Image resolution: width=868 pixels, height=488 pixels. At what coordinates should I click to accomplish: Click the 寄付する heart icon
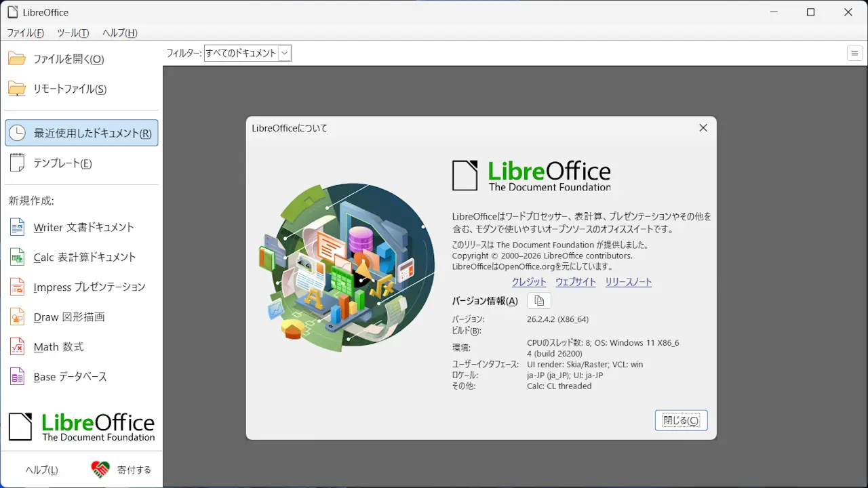(100, 469)
